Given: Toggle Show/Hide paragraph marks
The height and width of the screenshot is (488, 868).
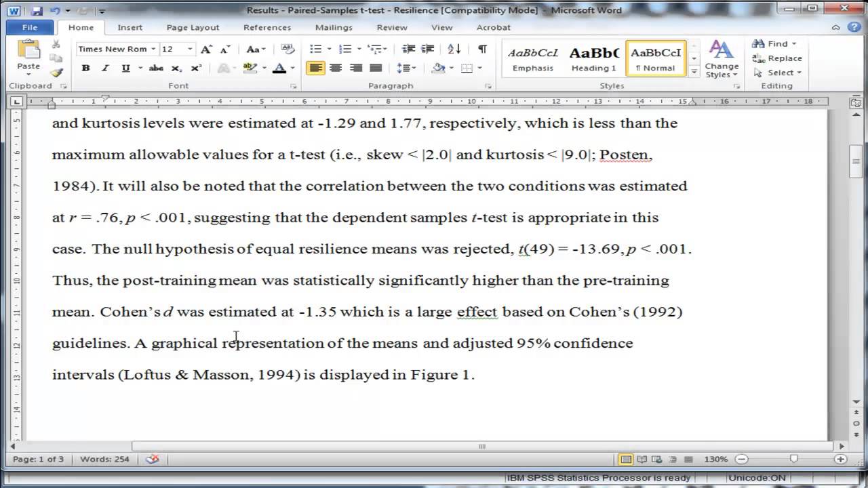Looking at the screenshot, I should 482,49.
